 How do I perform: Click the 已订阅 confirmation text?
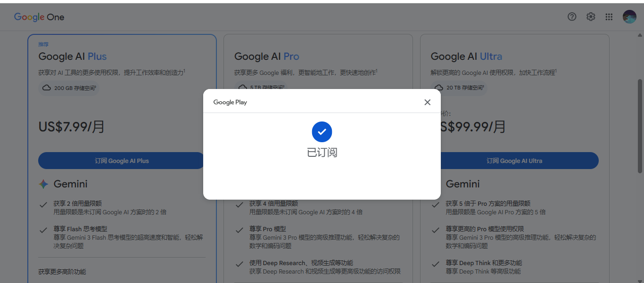[x=322, y=153]
